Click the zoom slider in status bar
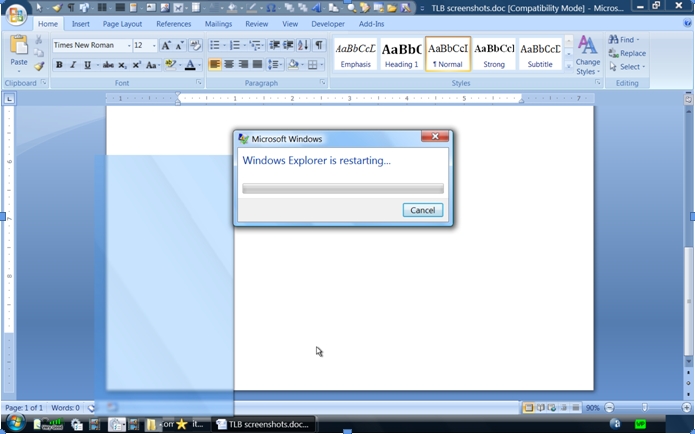The width and height of the screenshot is (695, 434). 644,408
